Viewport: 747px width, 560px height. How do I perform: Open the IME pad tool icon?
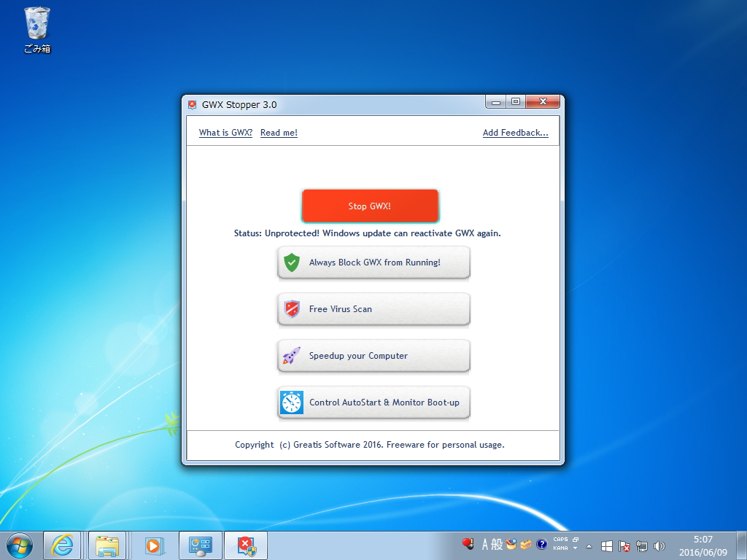[511, 544]
